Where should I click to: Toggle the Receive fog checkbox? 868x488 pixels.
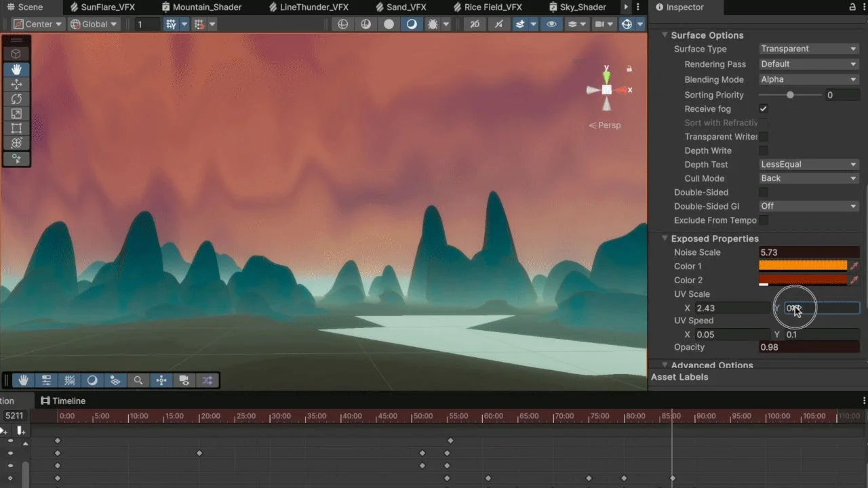(764, 109)
